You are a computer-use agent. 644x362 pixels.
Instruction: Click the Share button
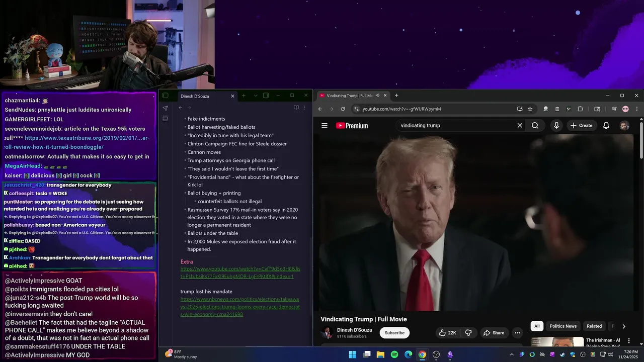click(494, 333)
